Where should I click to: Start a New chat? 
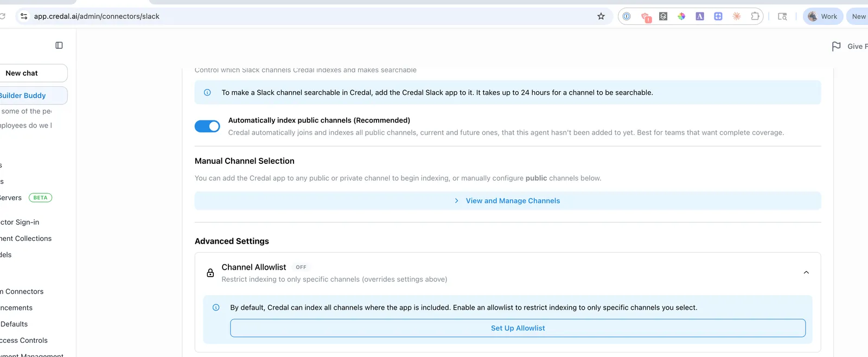(33, 73)
